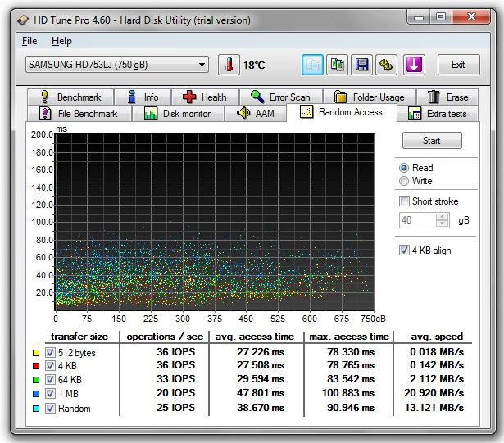Open the Disk monitor tab
504x443 pixels.
[x=178, y=113]
